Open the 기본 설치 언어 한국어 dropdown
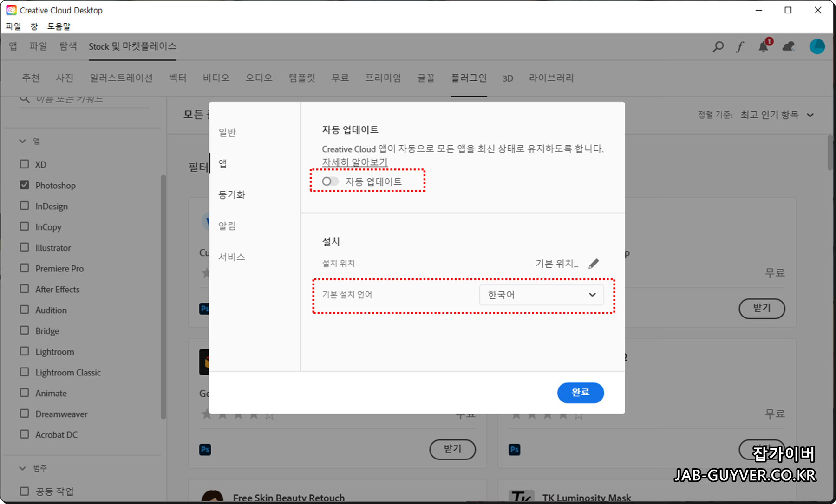The height and width of the screenshot is (504, 836). tap(541, 295)
